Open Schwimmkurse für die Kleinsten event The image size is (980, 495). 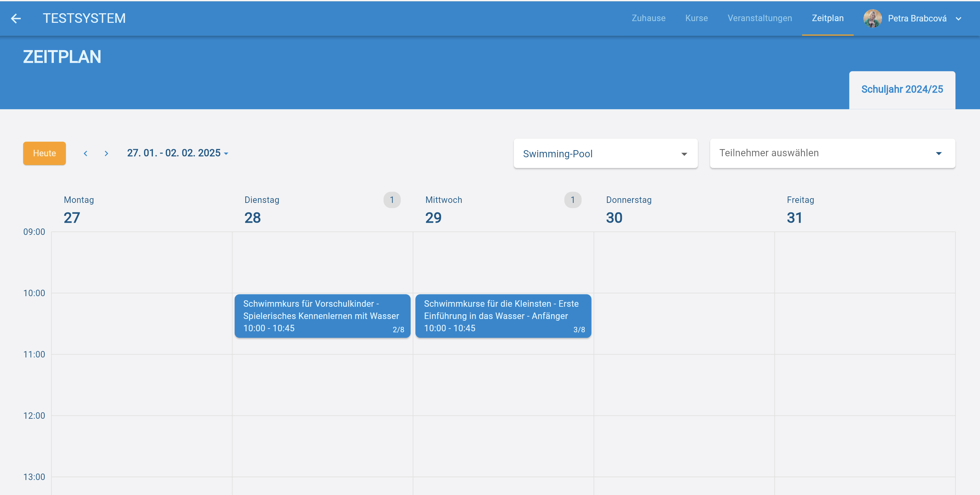pyautogui.click(x=503, y=316)
